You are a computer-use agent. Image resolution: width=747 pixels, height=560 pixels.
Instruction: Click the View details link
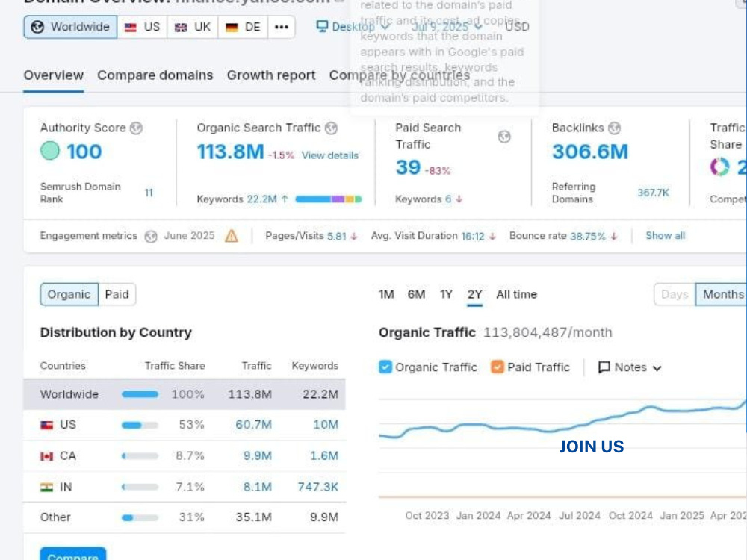tap(329, 155)
